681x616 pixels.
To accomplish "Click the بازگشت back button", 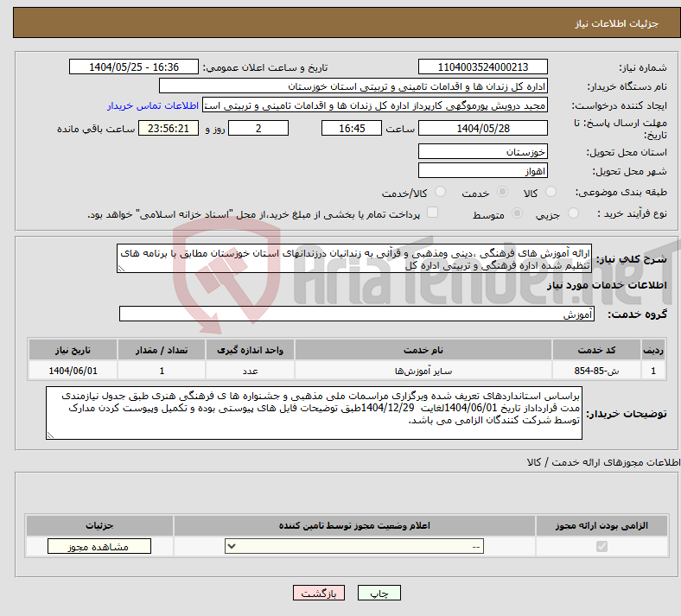I will (x=319, y=593).
